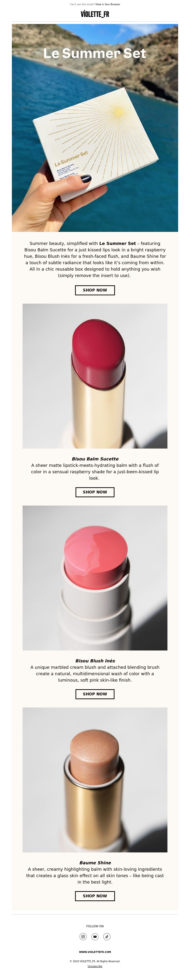This screenshot has height=980, width=190.
Task: Click the bold Le Summer Set text in the intro
Action: point(117,244)
